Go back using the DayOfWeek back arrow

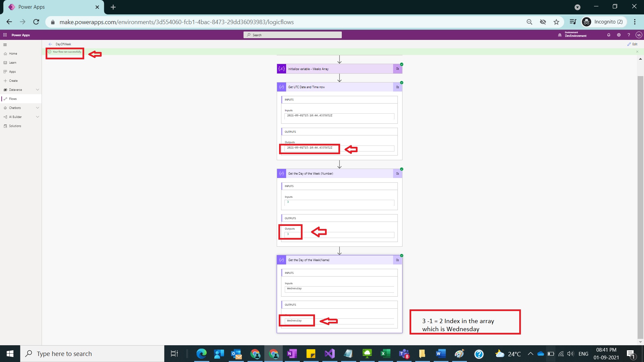50,44
